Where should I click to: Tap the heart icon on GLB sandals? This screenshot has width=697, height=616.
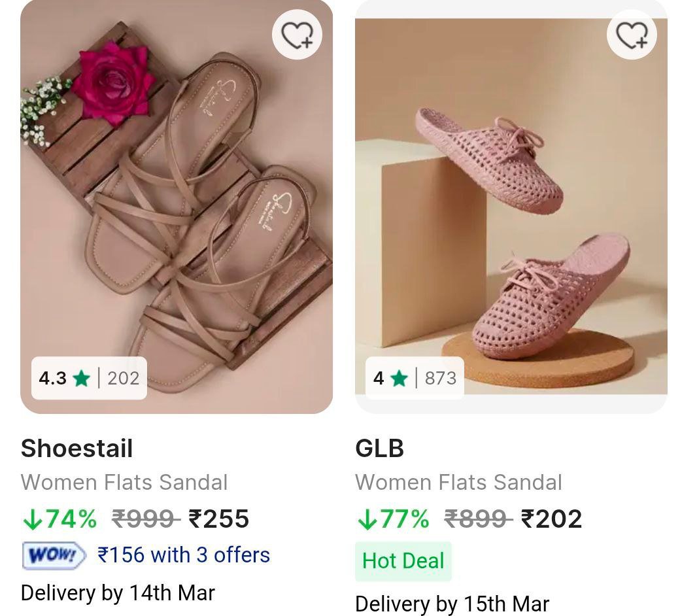[x=631, y=35]
